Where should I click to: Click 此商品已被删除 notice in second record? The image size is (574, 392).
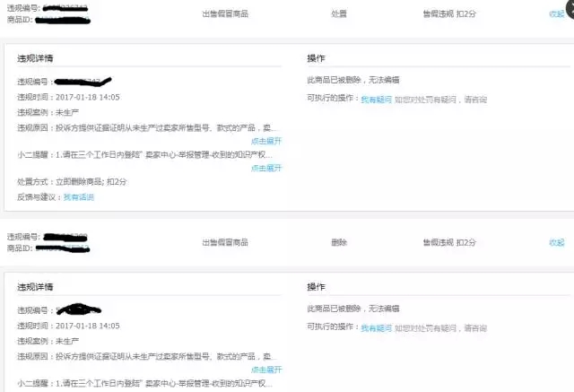(352, 308)
